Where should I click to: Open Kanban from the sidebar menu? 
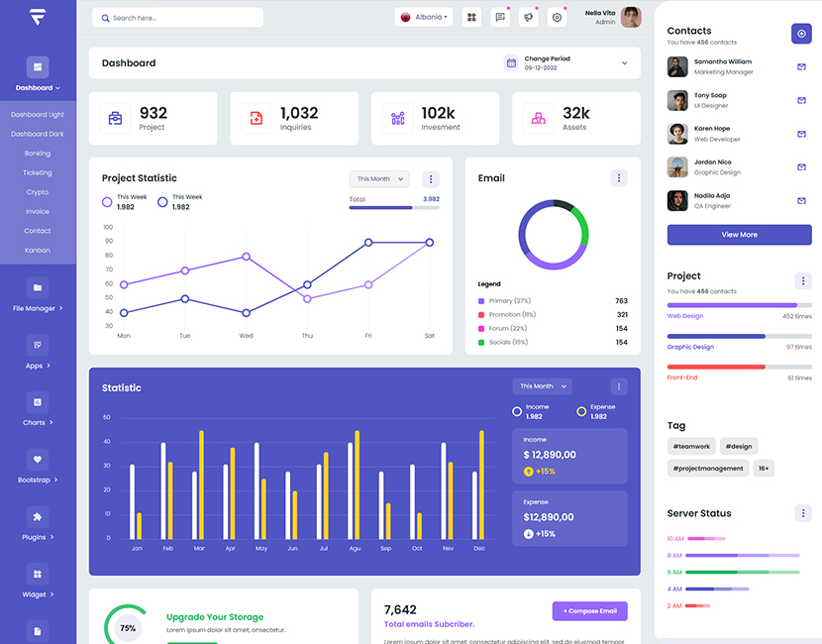pyautogui.click(x=38, y=250)
